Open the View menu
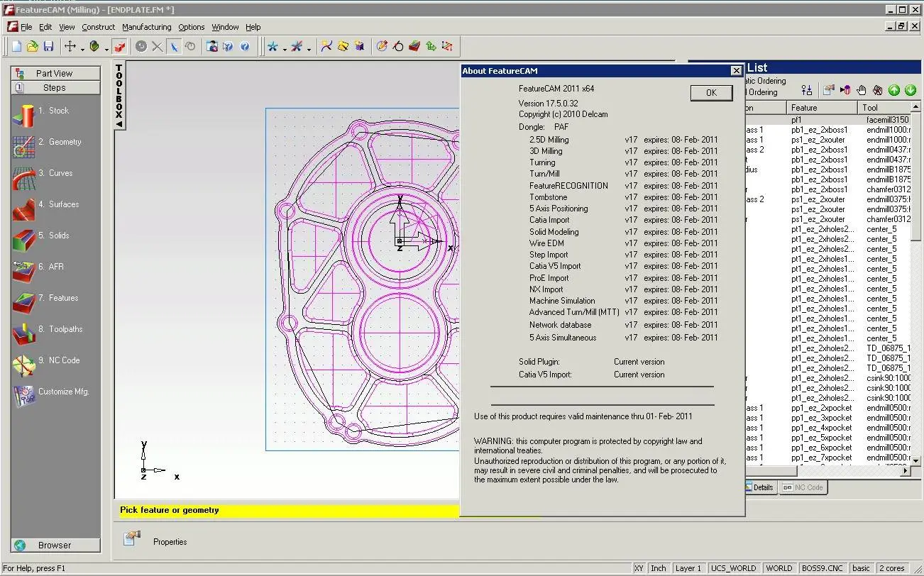Viewport: 924px width, 576px height. (67, 27)
